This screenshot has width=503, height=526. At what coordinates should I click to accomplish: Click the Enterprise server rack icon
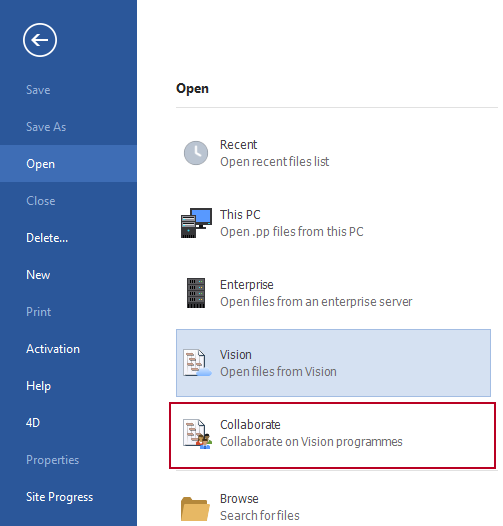[x=196, y=293]
